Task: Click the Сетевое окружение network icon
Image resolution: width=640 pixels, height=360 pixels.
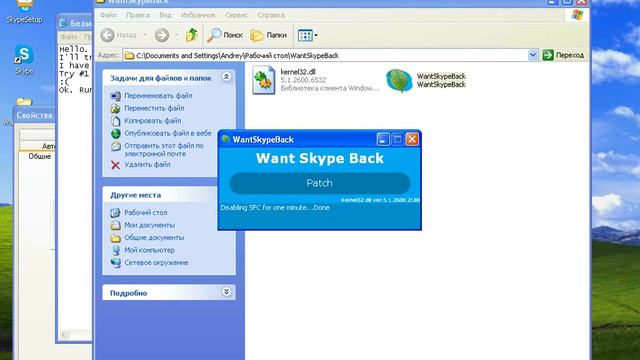Action: tap(116, 263)
